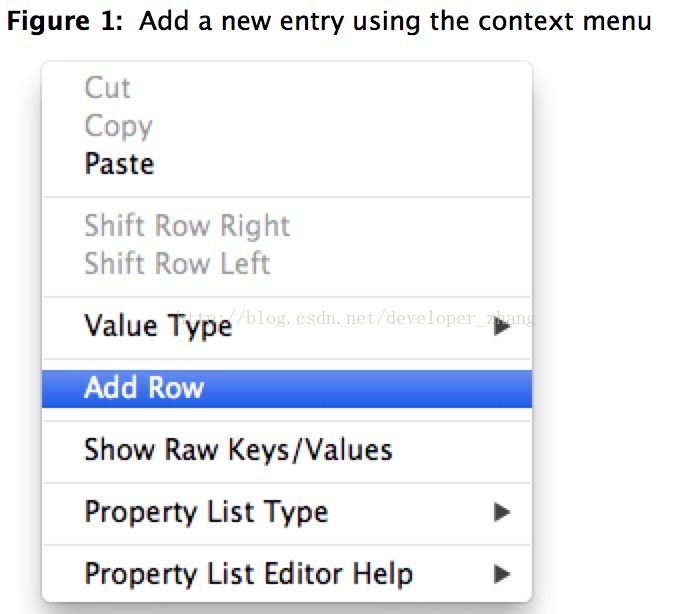Click the blog.csdn.net watermark URL
Viewport: 692px width, 614px height.
point(356,318)
